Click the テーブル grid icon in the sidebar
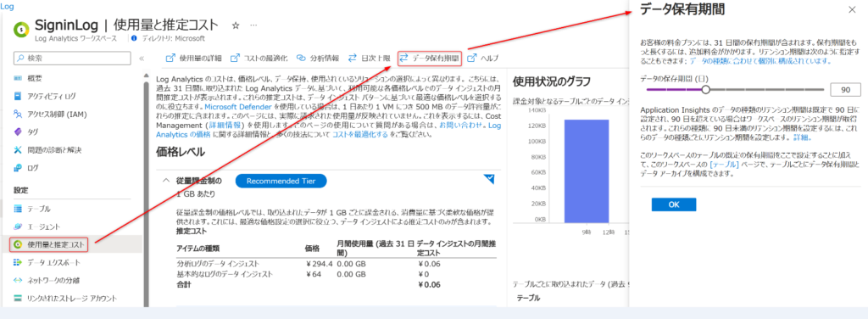Viewport: 868px width, 319px height. click(18, 209)
